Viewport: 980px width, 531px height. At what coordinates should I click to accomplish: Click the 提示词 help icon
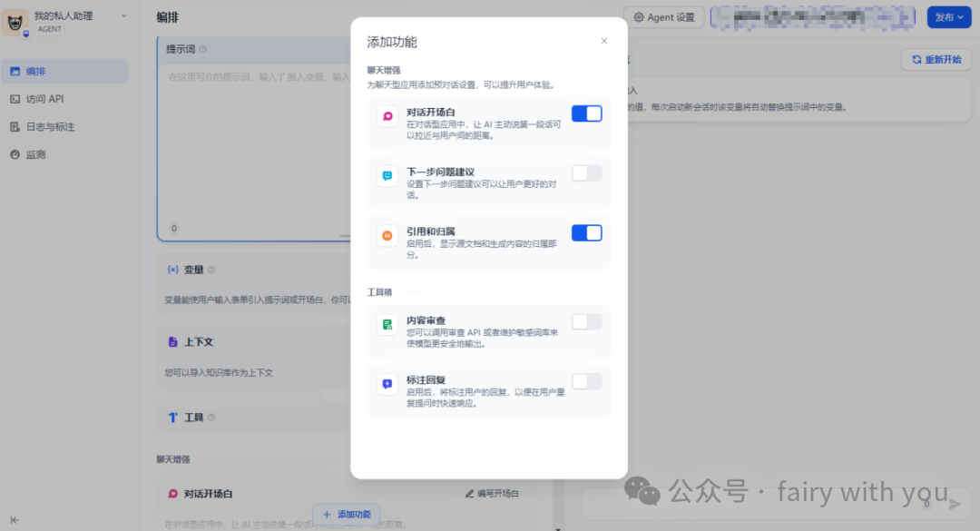click(x=203, y=49)
